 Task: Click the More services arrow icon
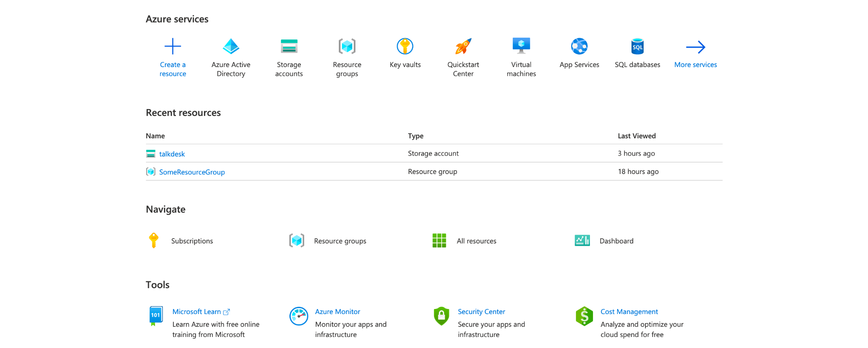click(696, 47)
